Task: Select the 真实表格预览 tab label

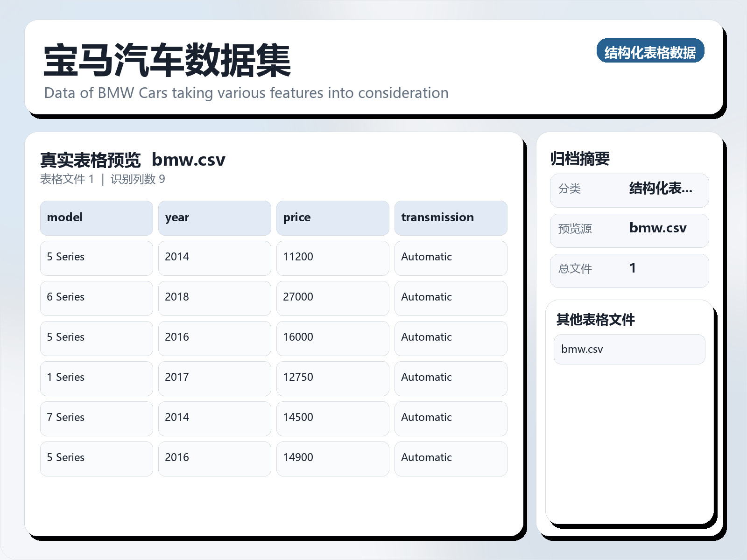Action: pyautogui.click(x=91, y=160)
